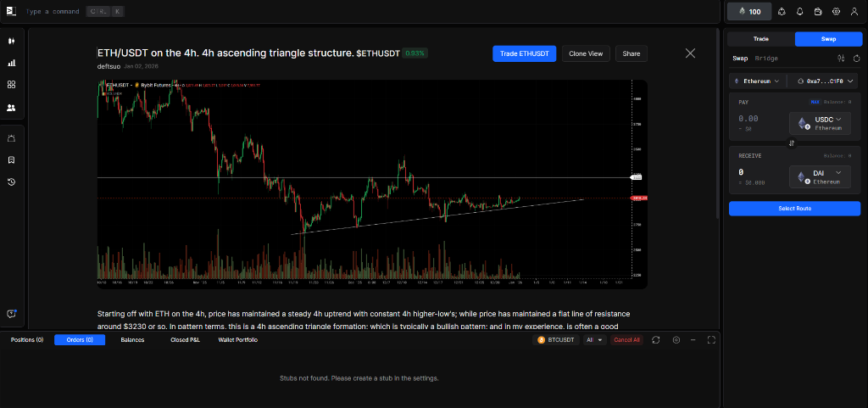Select the Swap sub-tab
The image size is (868, 408).
(740, 59)
